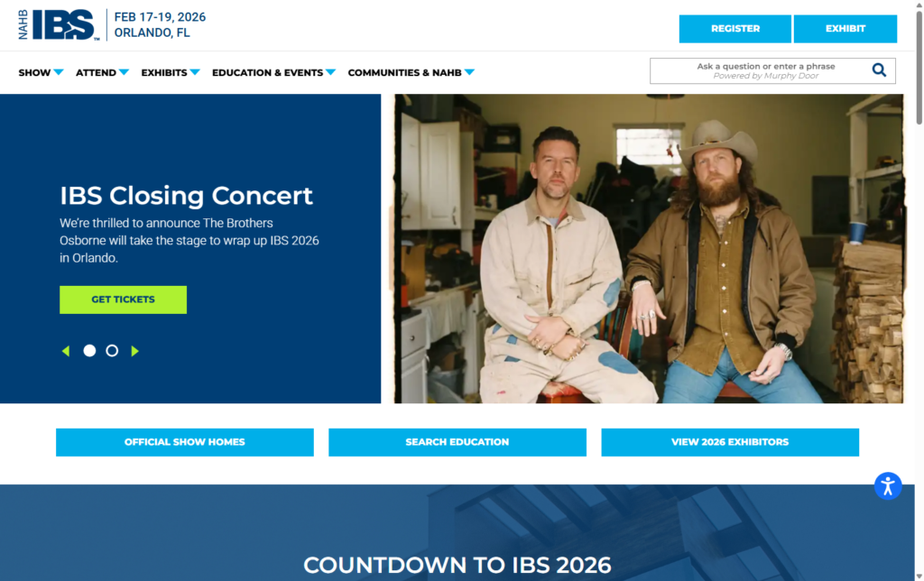The height and width of the screenshot is (581, 924).
Task: Click Get Tickets for closing concert
Action: [123, 300]
